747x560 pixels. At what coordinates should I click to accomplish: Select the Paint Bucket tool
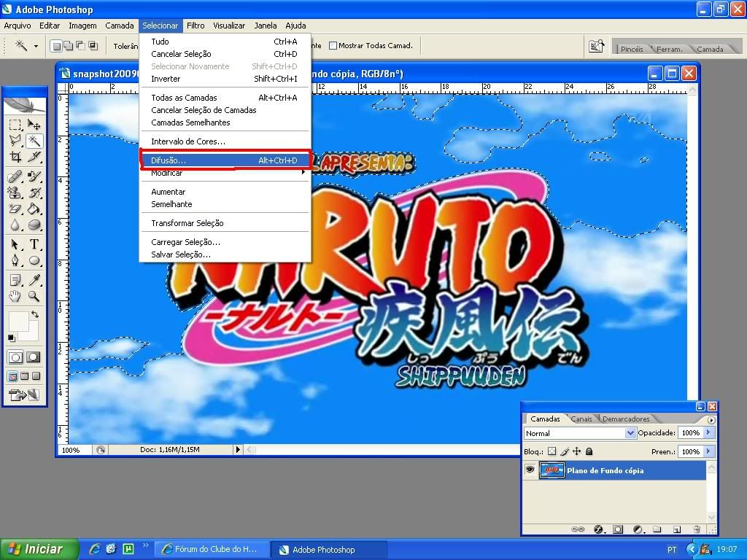tap(34, 209)
